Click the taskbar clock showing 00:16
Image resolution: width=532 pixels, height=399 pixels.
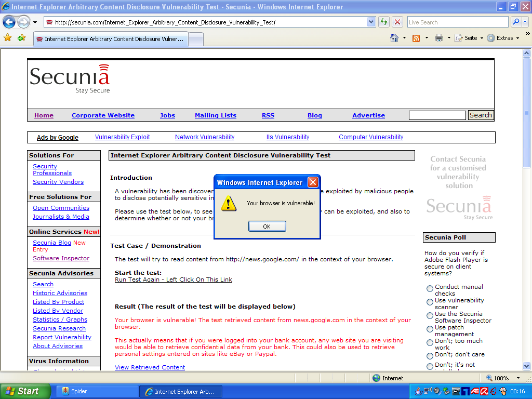[517, 391]
